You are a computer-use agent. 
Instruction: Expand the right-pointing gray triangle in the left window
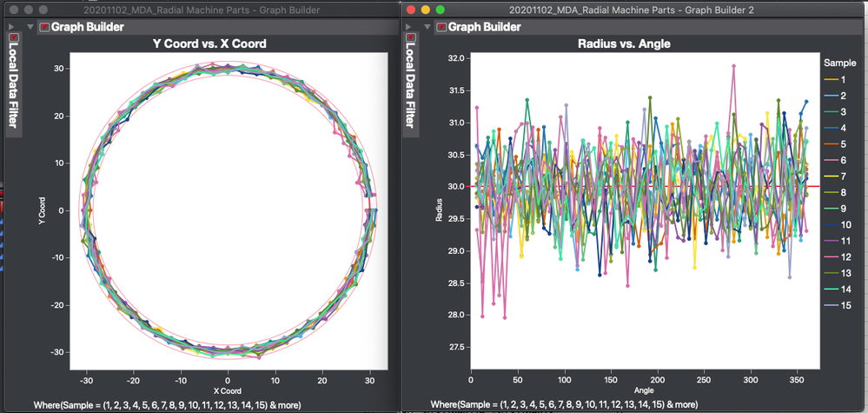pos(11,27)
